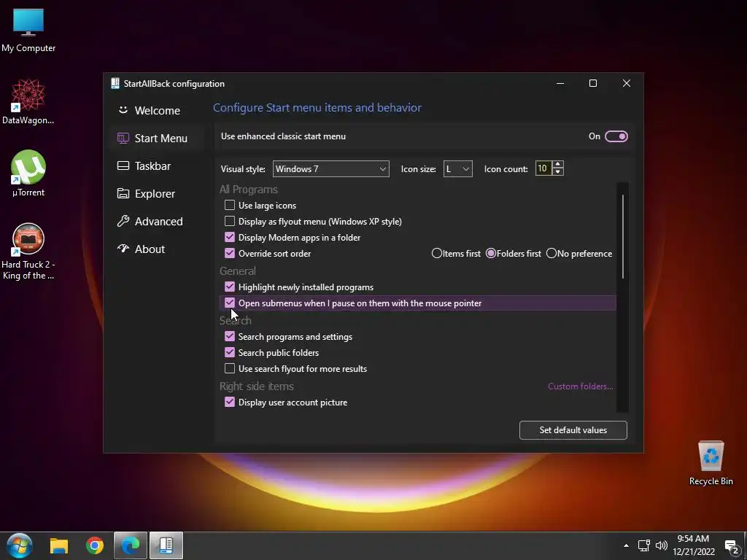The height and width of the screenshot is (560, 747).
Task: Go to the Welcome section
Action: tap(158, 111)
